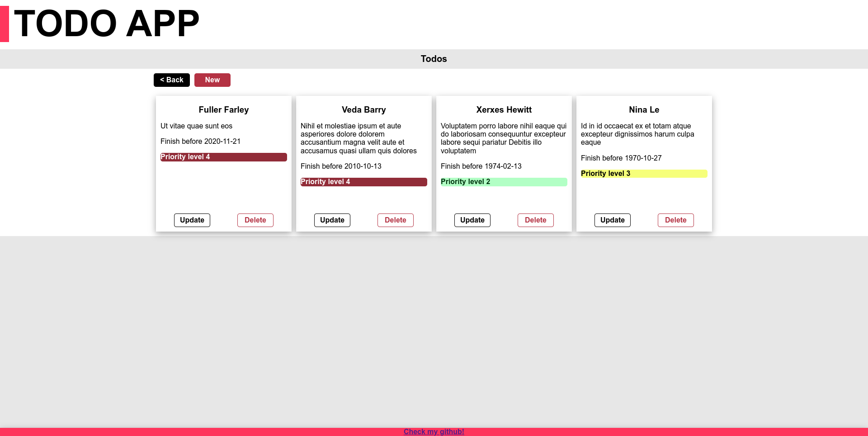Delete the Nina Le todo
Screen dimensions: 868x436
pos(676,220)
